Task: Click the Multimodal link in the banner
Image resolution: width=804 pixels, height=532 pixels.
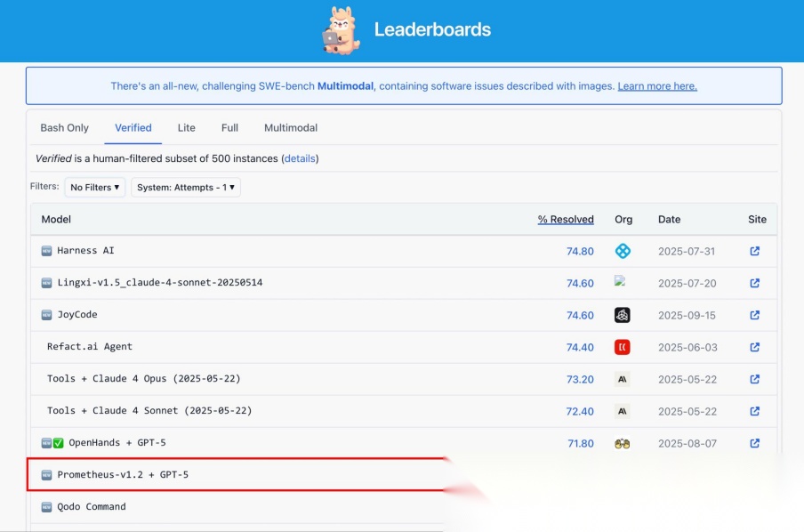Action: click(346, 86)
